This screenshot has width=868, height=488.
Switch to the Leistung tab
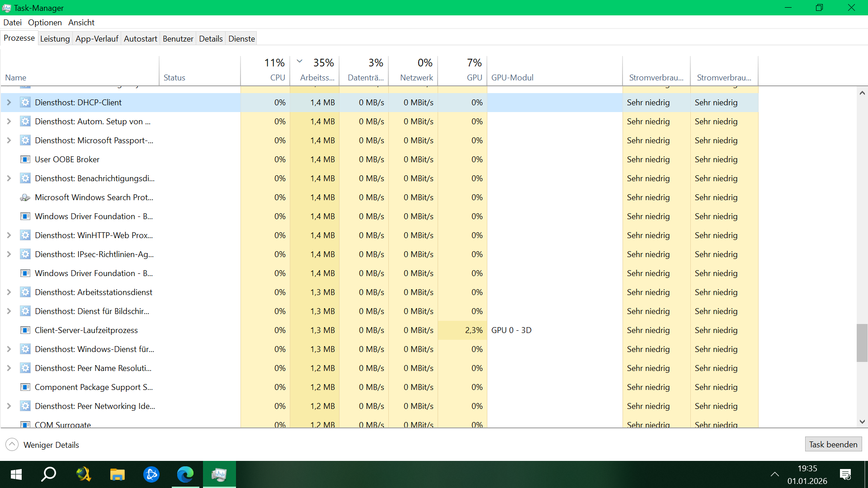(x=55, y=39)
